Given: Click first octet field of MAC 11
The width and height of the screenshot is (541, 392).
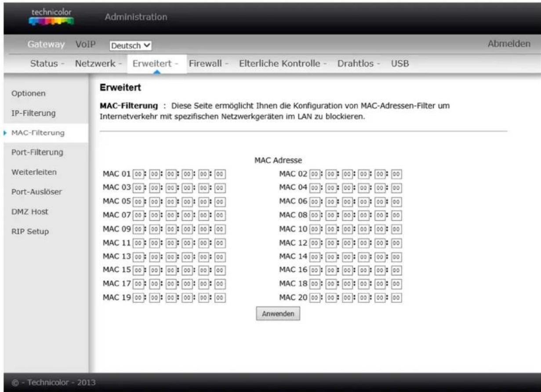Looking at the screenshot, I should click(x=138, y=243).
